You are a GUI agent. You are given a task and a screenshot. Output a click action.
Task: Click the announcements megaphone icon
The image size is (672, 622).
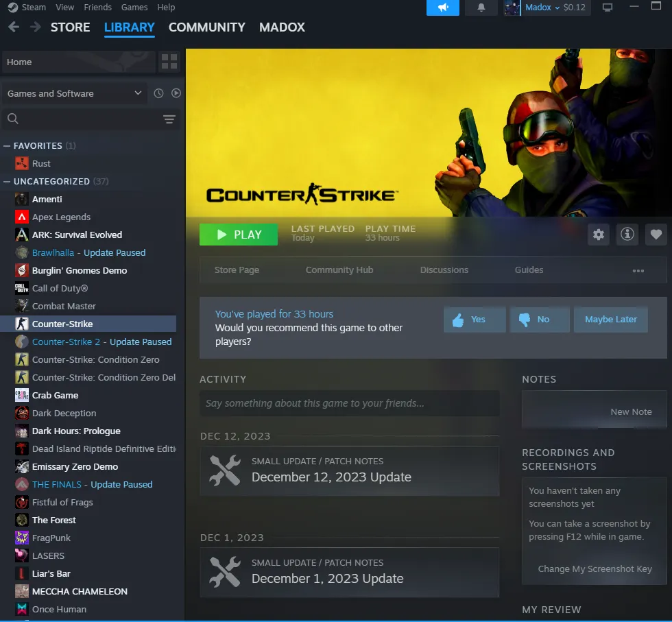[443, 8]
